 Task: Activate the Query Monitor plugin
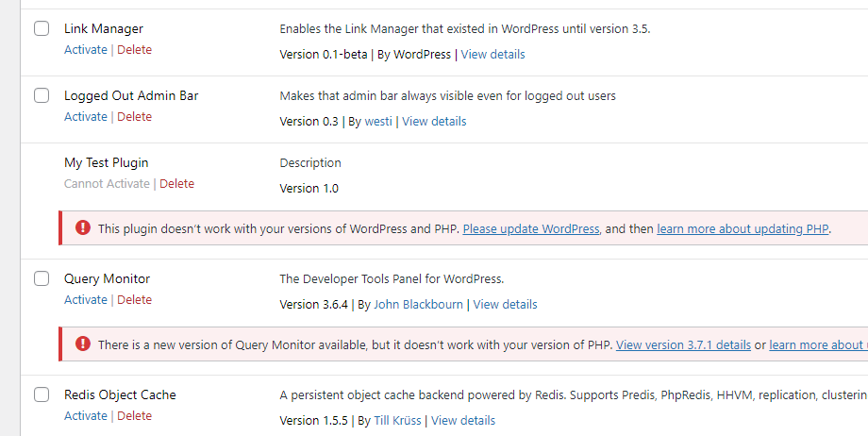tap(86, 299)
